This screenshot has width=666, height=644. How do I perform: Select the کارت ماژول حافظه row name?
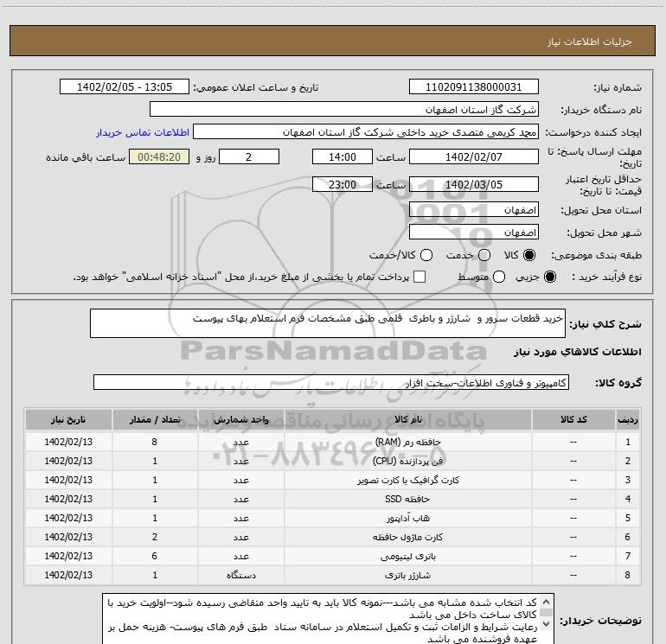pyautogui.click(x=407, y=537)
